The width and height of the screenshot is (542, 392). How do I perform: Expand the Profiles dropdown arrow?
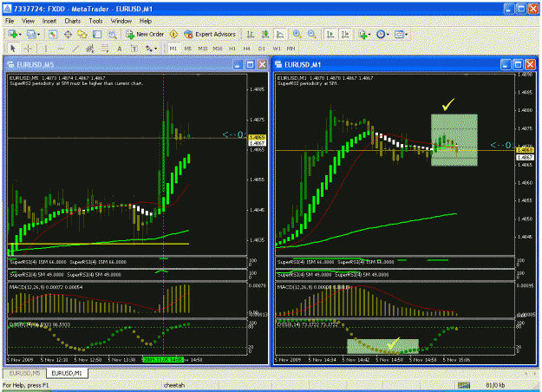coord(38,34)
